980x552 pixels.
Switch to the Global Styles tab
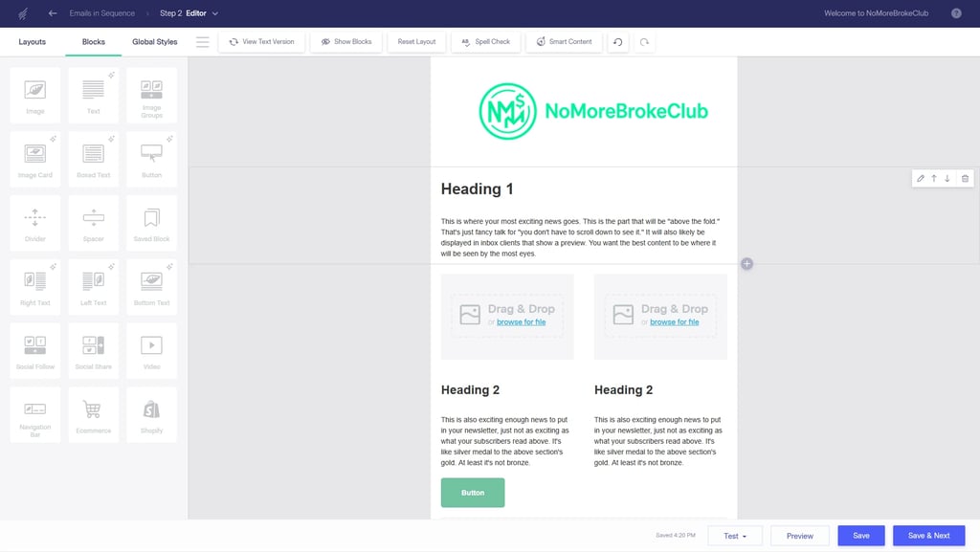[154, 42]
